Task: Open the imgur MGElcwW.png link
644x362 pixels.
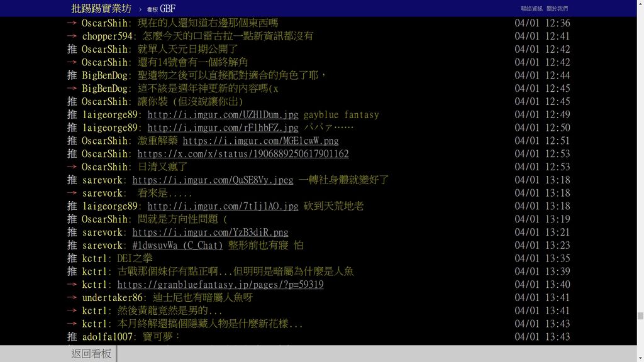Action: [260, 141]
